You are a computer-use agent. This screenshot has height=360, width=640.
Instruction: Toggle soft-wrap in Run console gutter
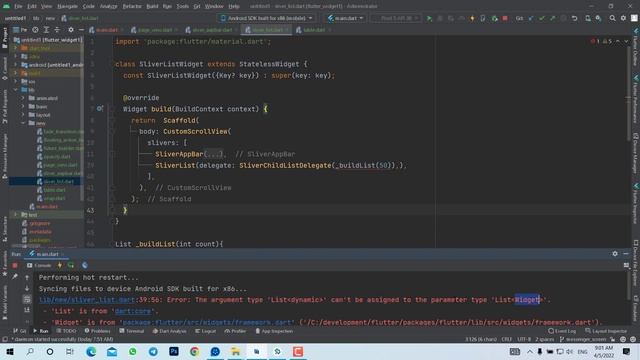[x=27, y=300]
